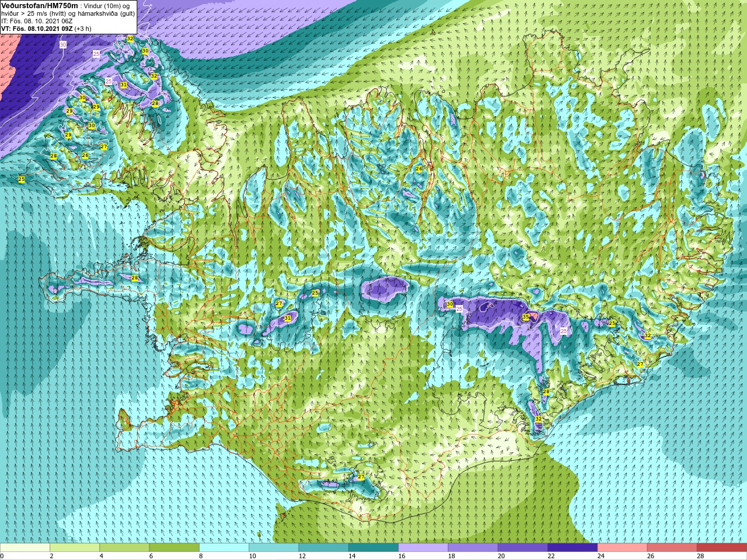747x560 pixels.
Task: Select the light pink 24–26 m/s legend swatch
Action: click(x=622, y=548)
